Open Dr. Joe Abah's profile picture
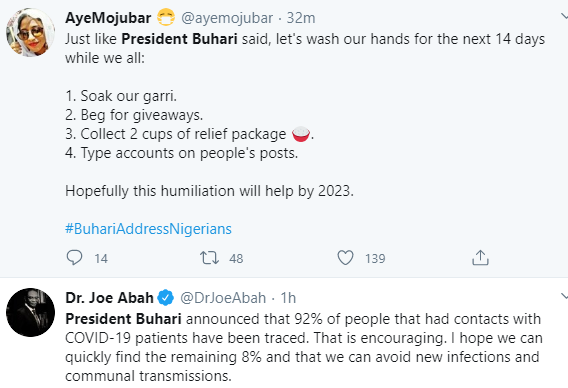 30,312
